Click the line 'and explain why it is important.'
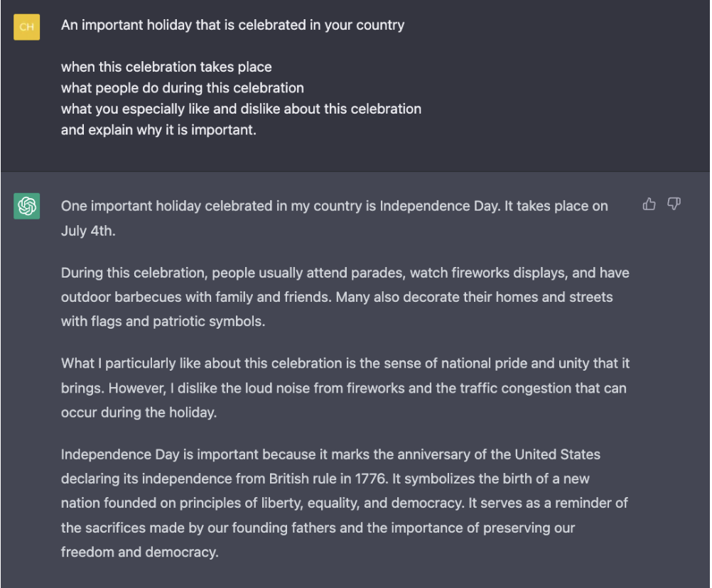This screenshot has height=588, width=712. click(x=158, y=131)
